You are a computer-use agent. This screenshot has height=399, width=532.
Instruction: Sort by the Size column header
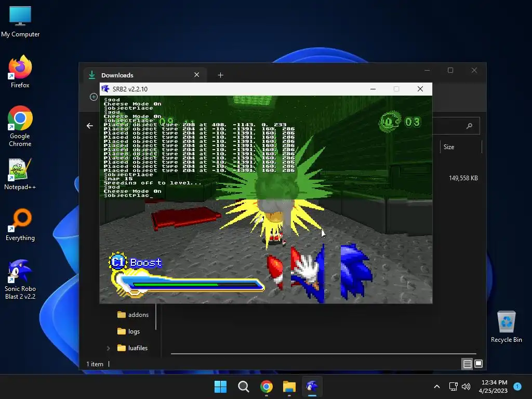[460, 147]
